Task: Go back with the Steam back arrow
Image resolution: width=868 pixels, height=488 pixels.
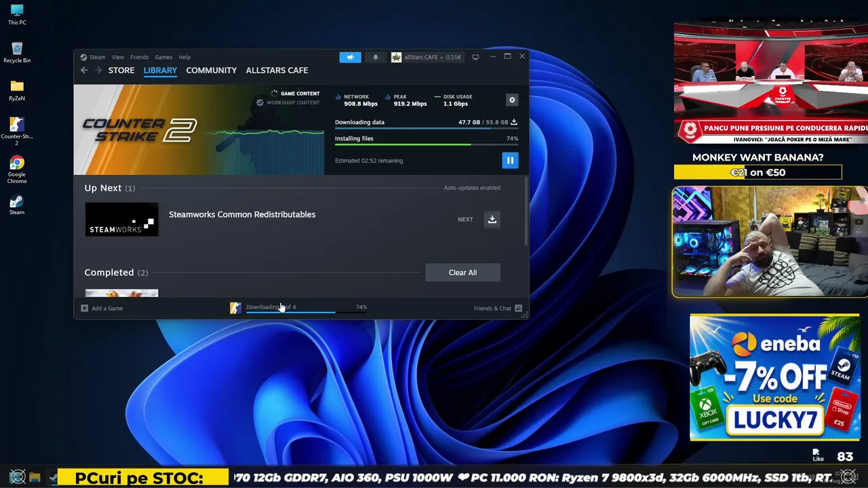Action: pyautogui.click(x=84, y=70)
